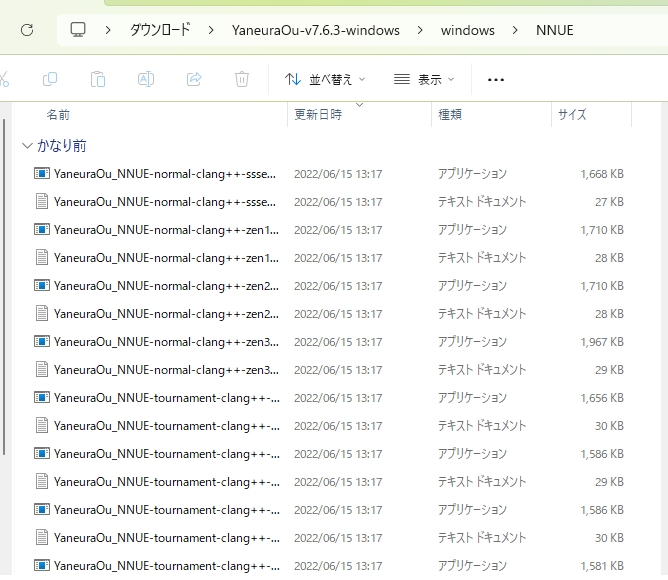Click the app icon of the 1,710 KB zen1 file

click(x=42, y=230)
